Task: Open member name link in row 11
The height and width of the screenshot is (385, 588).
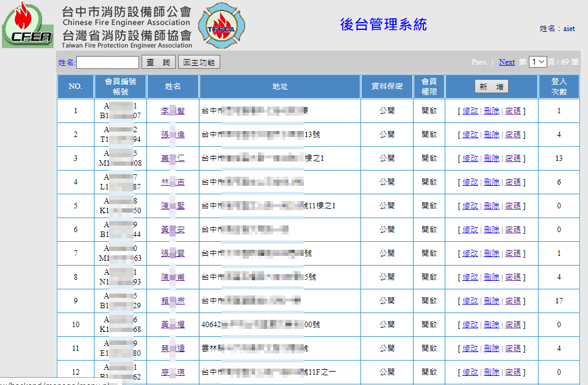Action: (x=173, y=348)
